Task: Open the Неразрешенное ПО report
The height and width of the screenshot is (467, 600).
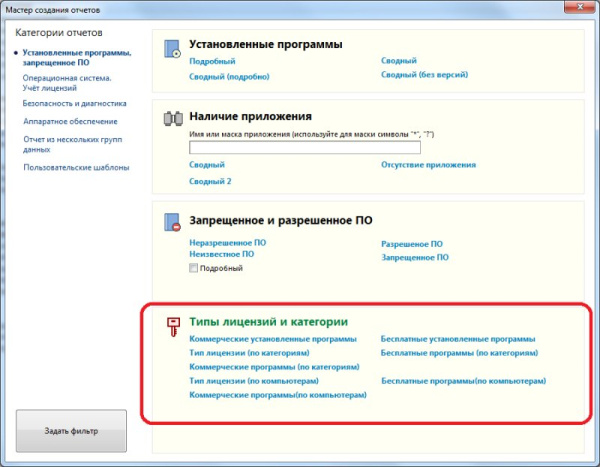Action: 227,243
